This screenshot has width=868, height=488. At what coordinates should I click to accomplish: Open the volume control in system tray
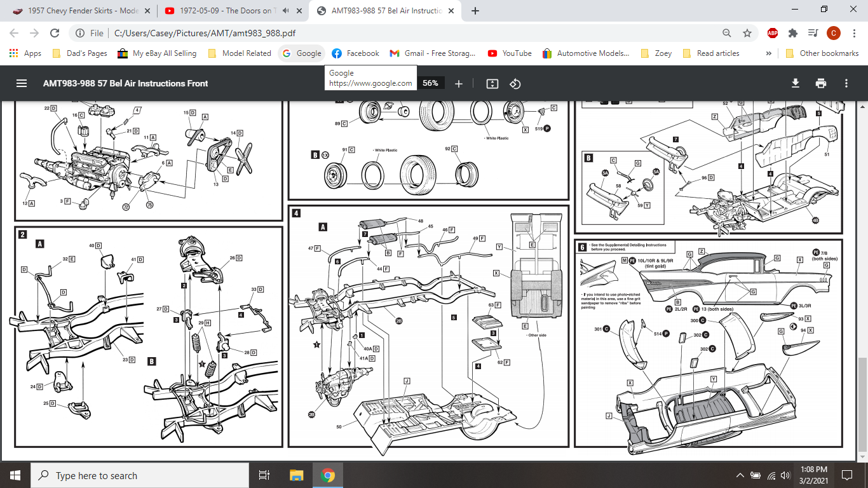point(785,475)
